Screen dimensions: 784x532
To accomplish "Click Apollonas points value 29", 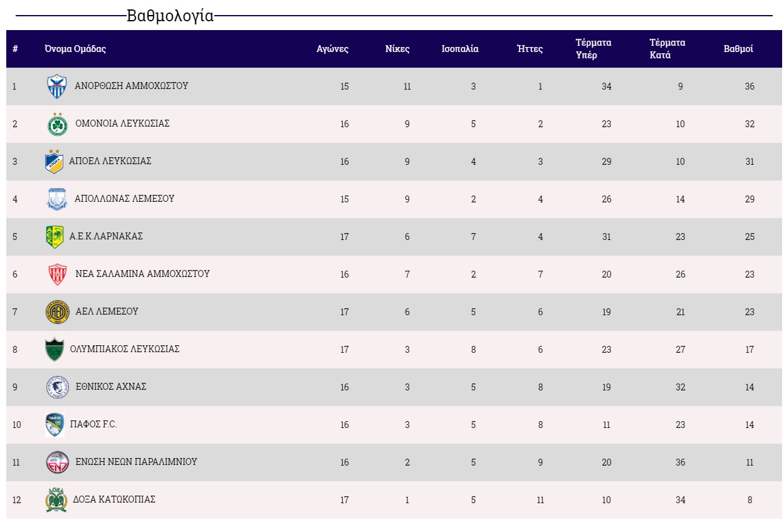I will [x=750, y=199].
